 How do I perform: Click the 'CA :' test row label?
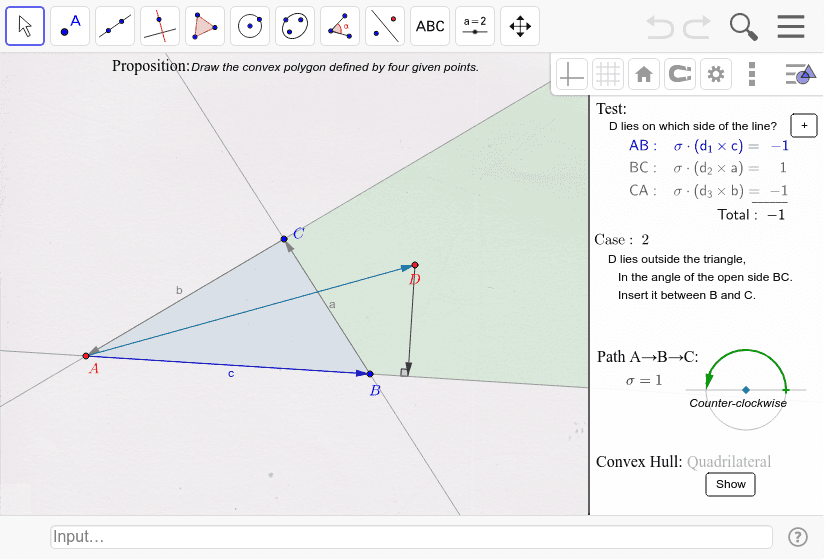[642, 191]
